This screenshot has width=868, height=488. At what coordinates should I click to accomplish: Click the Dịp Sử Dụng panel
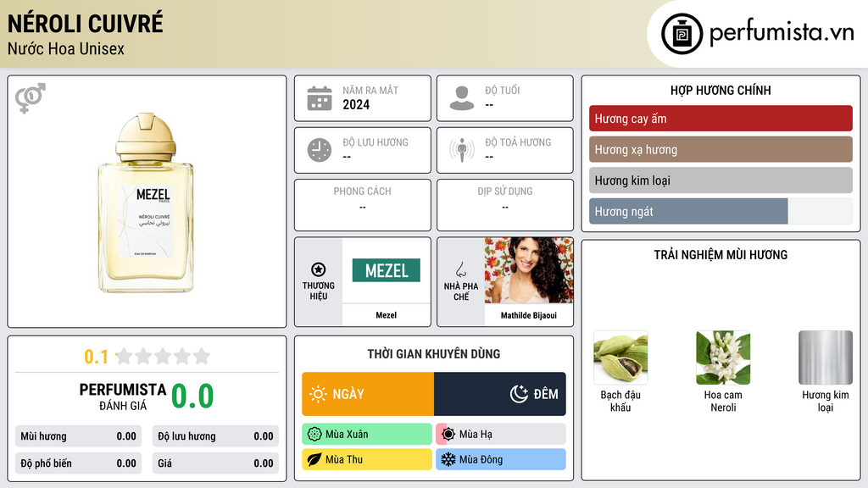505,205
